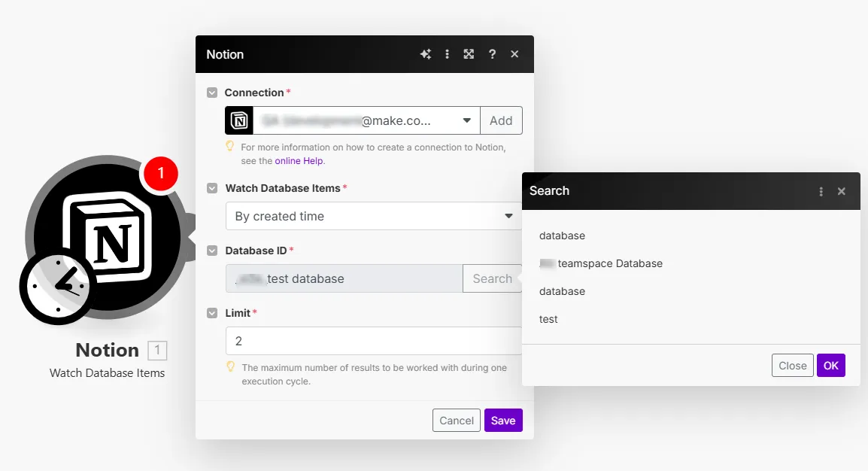Click the Database ID field with test database

coord(344,279)
